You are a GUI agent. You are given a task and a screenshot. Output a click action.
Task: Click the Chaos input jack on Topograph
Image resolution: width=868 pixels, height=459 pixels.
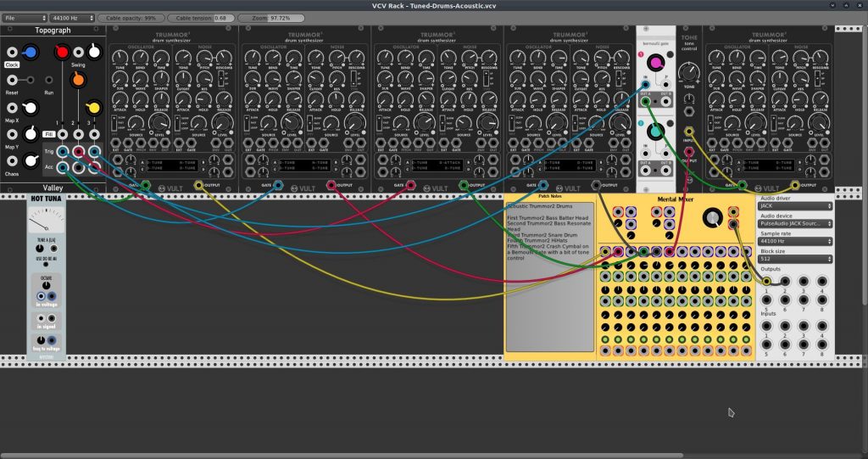[x=12, y=161]
